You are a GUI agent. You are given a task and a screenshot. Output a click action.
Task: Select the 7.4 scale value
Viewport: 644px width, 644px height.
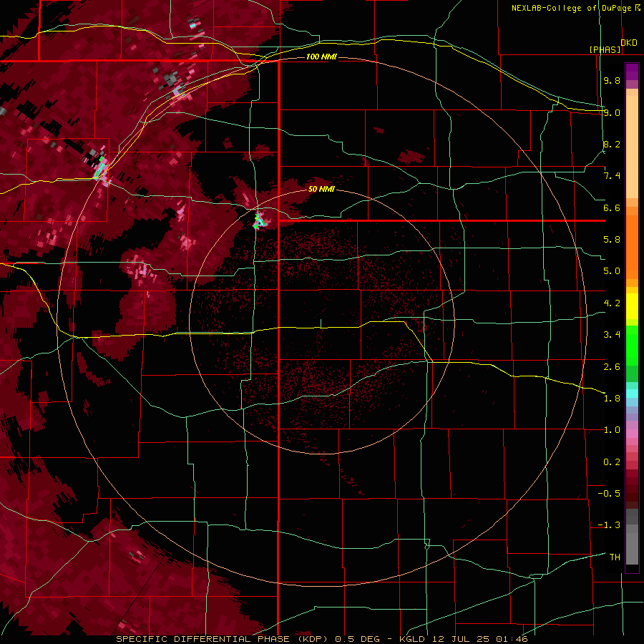(x=612, y=176)
